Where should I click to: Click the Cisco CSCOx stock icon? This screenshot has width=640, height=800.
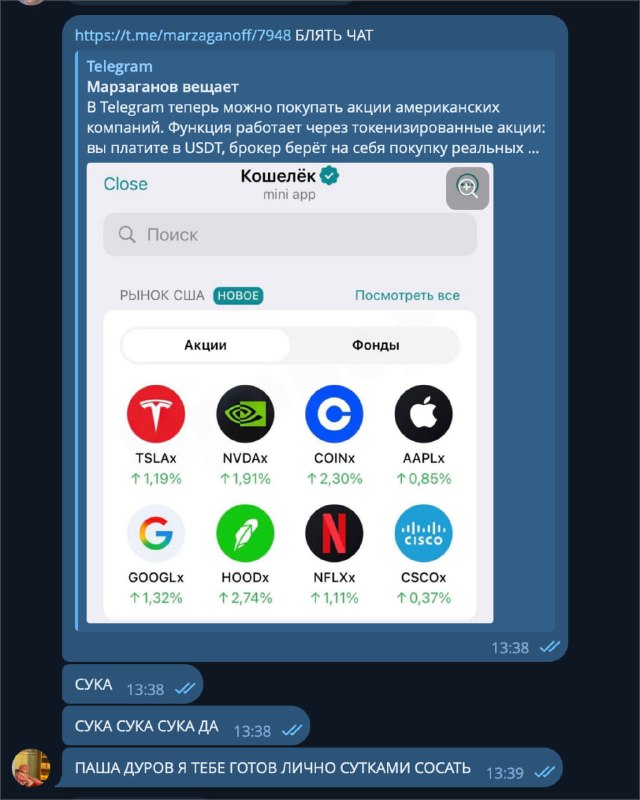tap(424, 533)
